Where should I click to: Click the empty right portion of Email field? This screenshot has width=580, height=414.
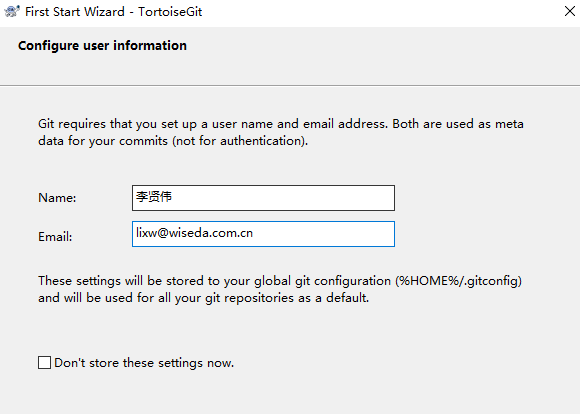point(324,234)
